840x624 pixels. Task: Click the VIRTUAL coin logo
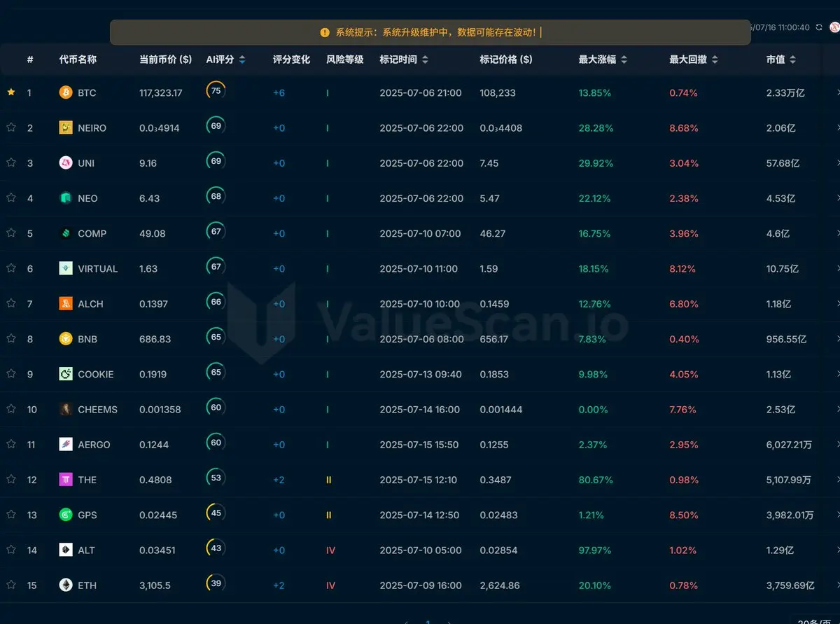(66, 268)
